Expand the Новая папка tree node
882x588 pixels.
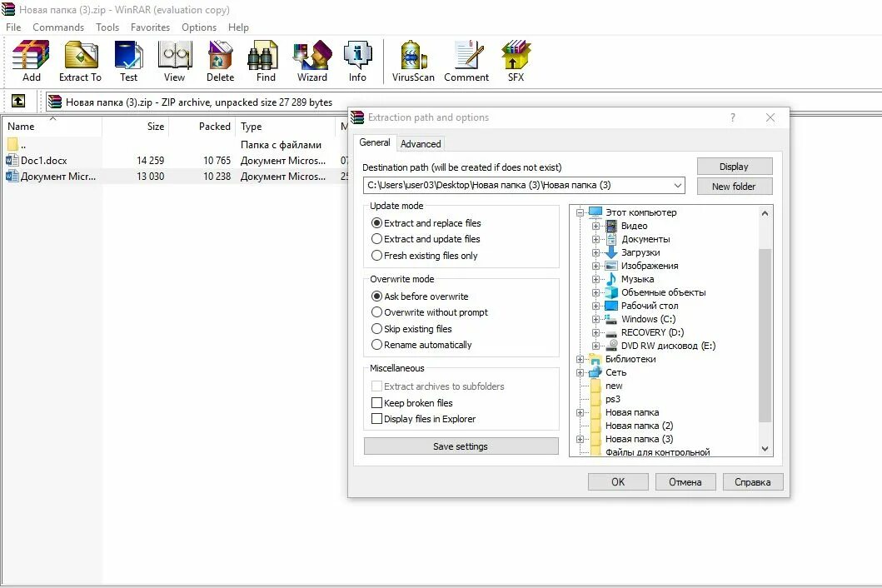pos(580,412)
